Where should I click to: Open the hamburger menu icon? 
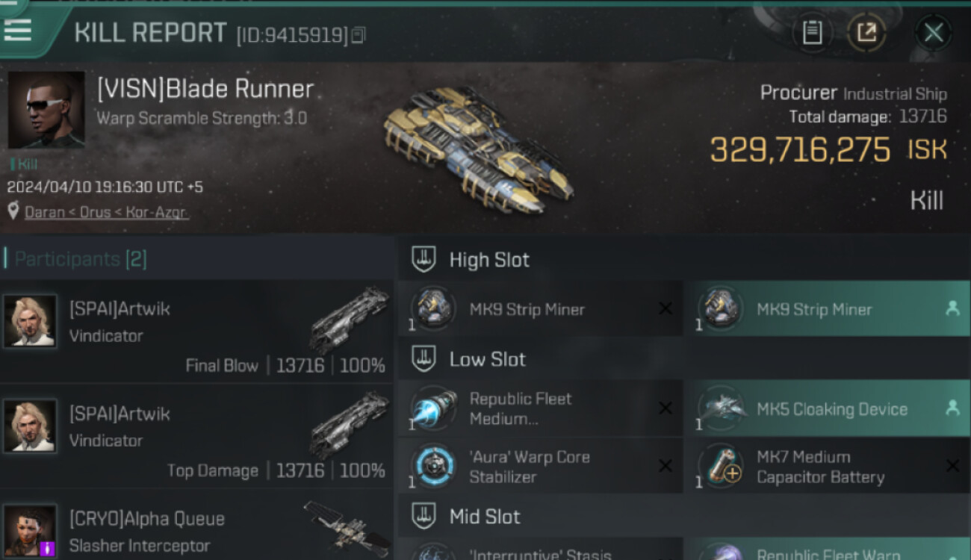click(17, 31)
